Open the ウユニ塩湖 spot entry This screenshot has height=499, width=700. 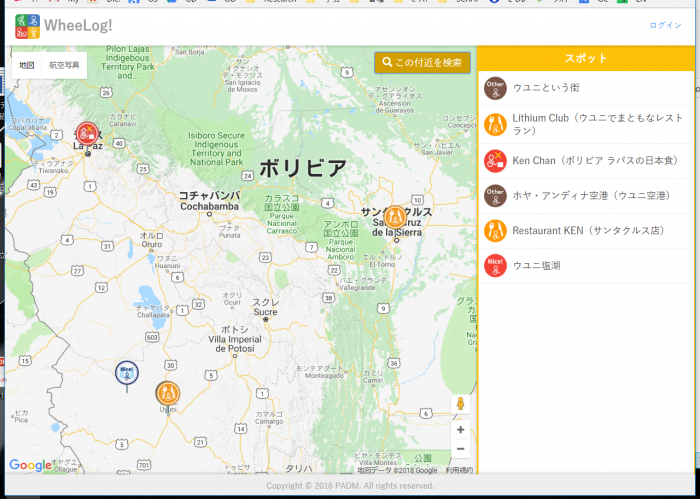(x=586, y=266)
